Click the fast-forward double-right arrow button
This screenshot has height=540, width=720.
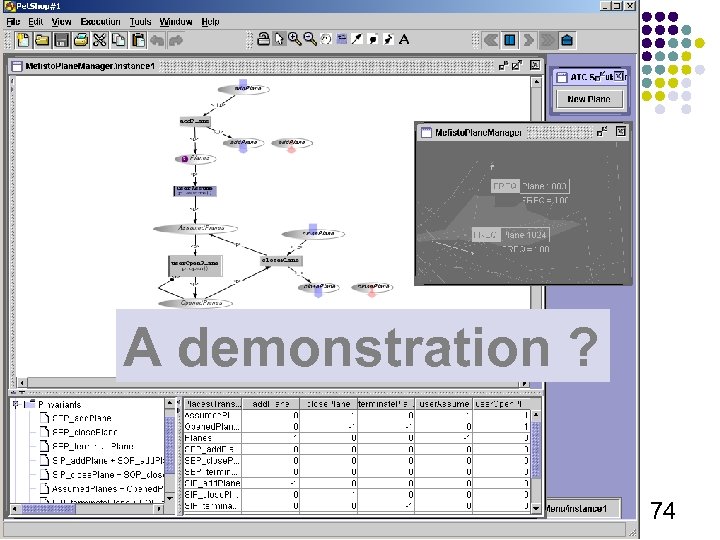pyautogui.click(x=547, y=40)
